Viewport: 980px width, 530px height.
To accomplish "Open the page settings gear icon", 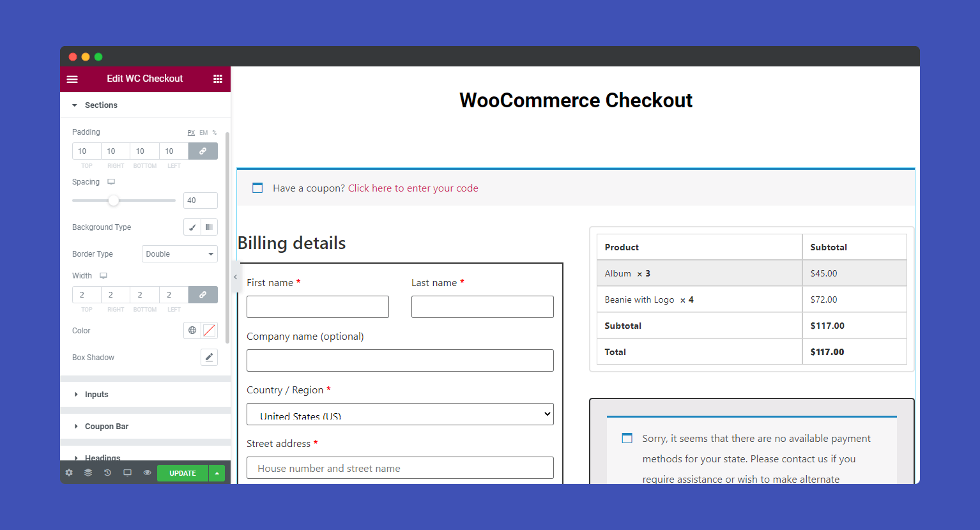I will (69, 473).
